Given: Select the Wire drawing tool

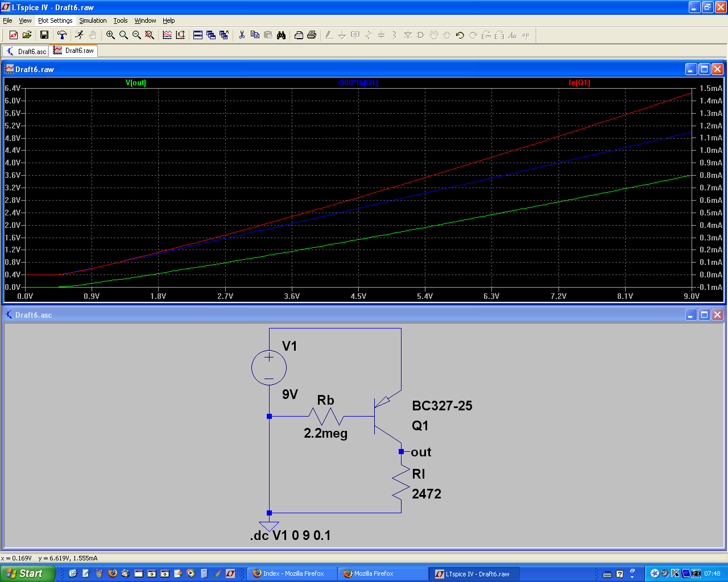Looking at the screenshot, I should 329,35.
